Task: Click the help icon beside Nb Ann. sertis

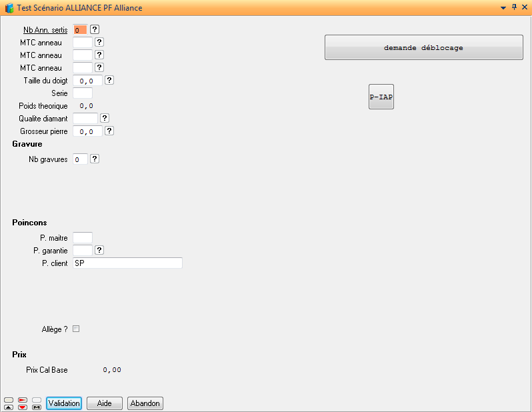Action: [x=95, y=29]
